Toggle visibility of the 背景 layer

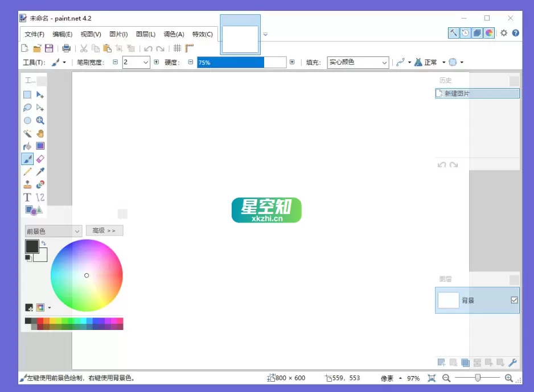(515, 300)
